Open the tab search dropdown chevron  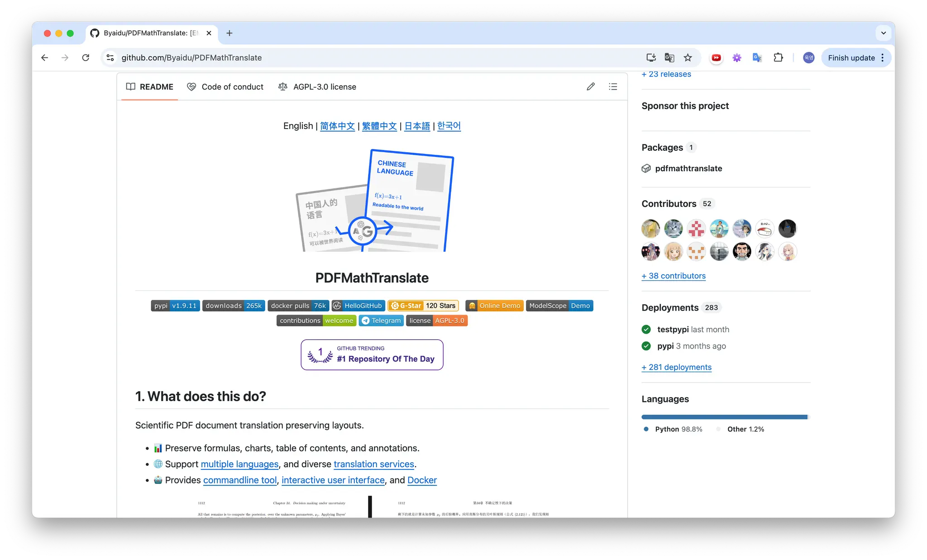click(x=883, y=33)
